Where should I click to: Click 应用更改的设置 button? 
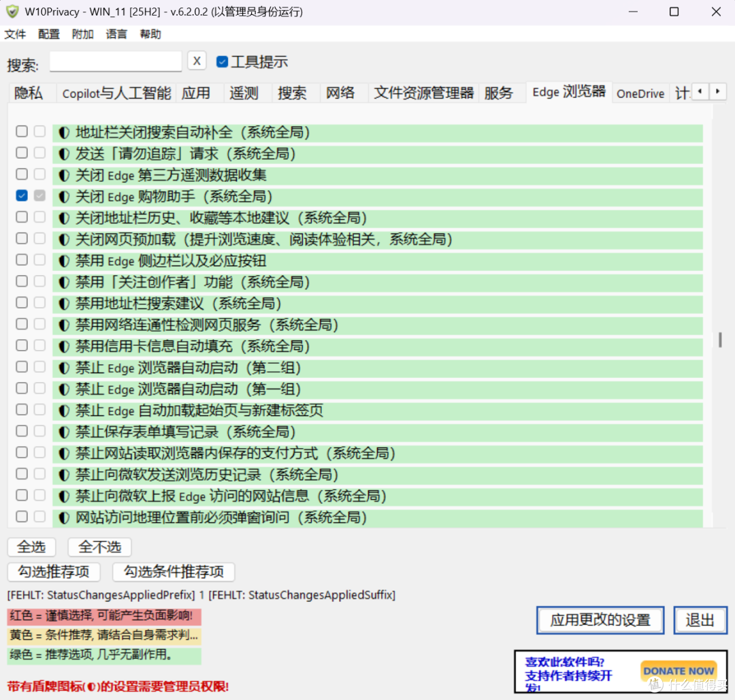click(600, 620)
